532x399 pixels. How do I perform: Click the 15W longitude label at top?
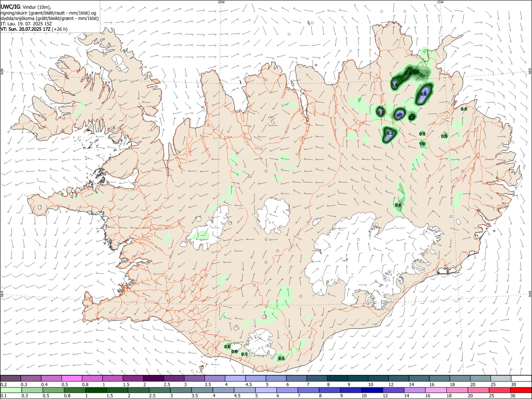coord(440,2)
